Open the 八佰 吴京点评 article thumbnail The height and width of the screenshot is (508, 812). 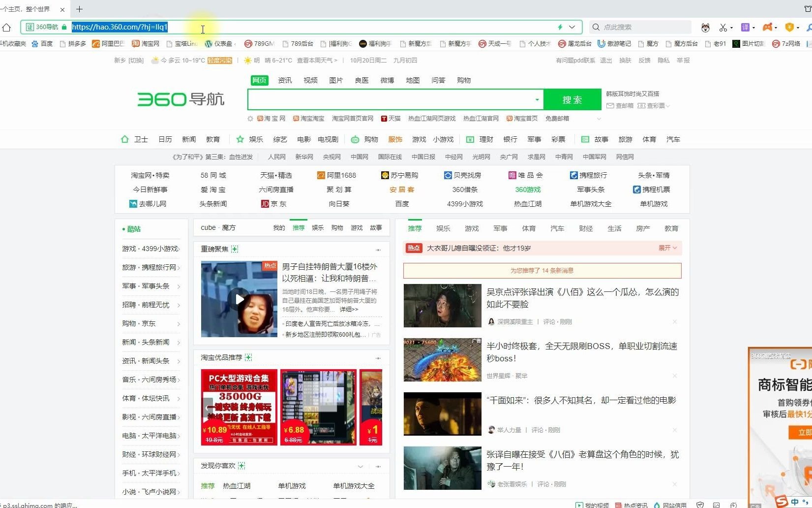[442, 306]
